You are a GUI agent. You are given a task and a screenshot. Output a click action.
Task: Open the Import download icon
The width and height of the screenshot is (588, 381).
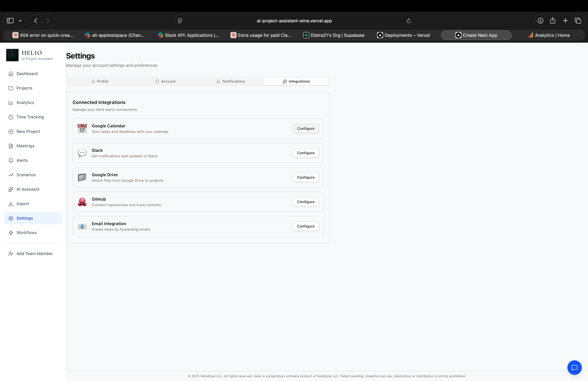pyautogui.click(x=11, y=203)
